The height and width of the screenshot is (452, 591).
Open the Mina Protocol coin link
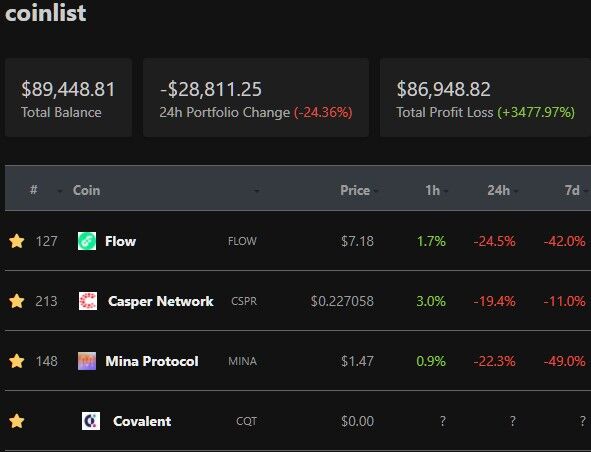tap(152, 361)
